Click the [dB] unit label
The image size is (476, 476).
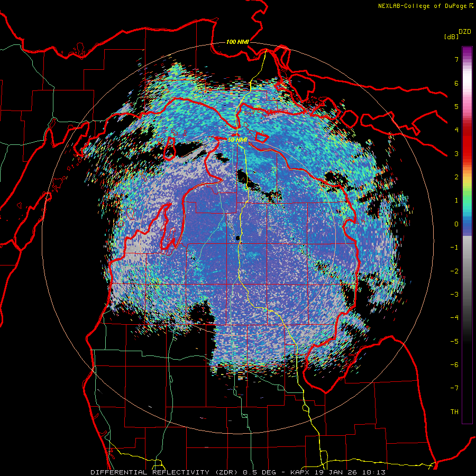point(451,36)
